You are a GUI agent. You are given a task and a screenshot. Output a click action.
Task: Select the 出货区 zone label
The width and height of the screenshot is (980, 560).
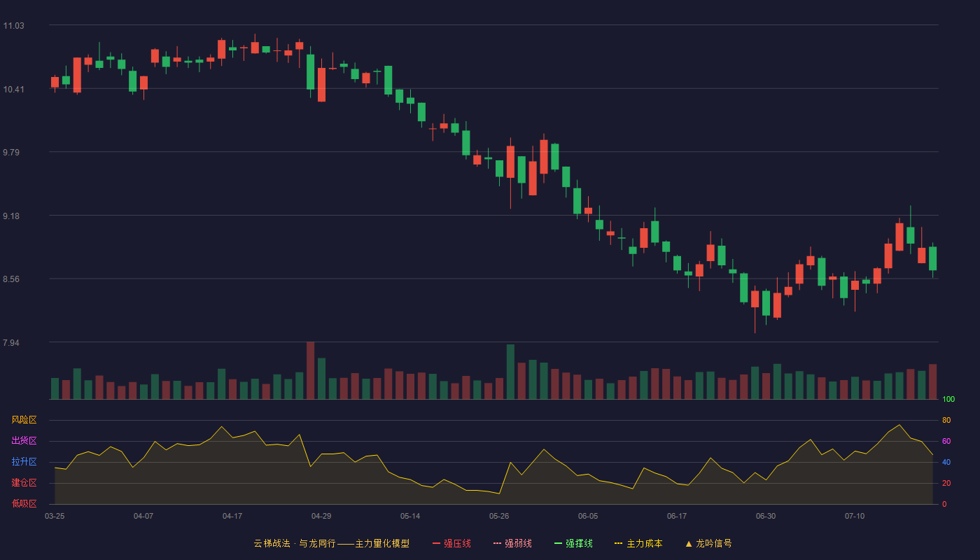pos(24,441)
